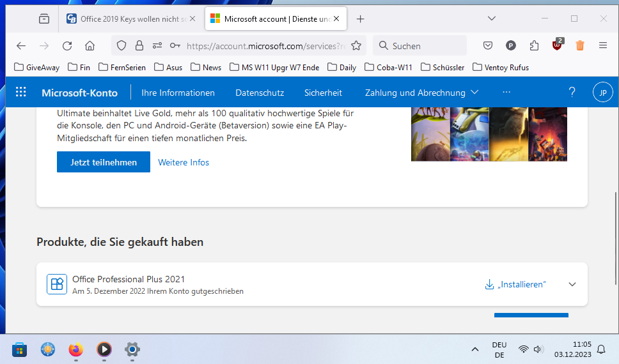Open Asus bookmarks folder
The image size is (619, 364).
[x=168, y=68]
